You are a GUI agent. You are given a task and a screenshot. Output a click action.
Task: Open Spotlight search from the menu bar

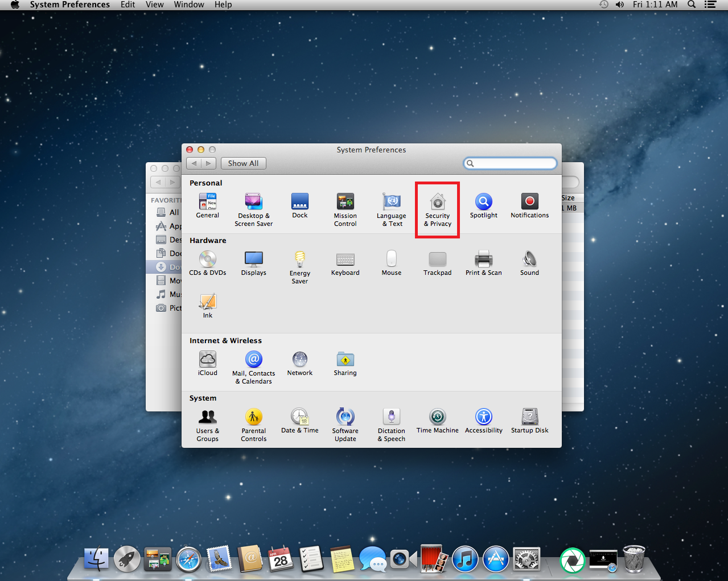(692, 5)
